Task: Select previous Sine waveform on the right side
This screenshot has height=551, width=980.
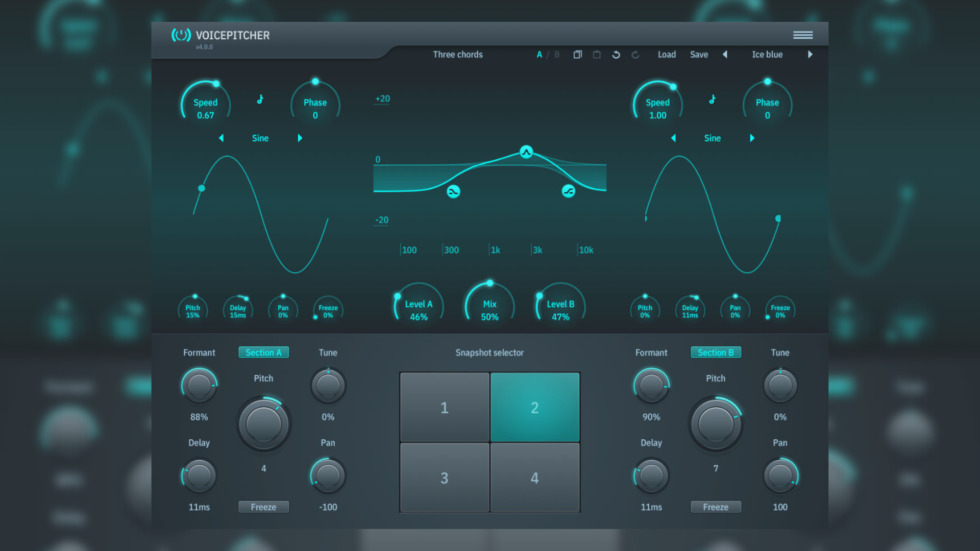Action: [x=674, y=138]
